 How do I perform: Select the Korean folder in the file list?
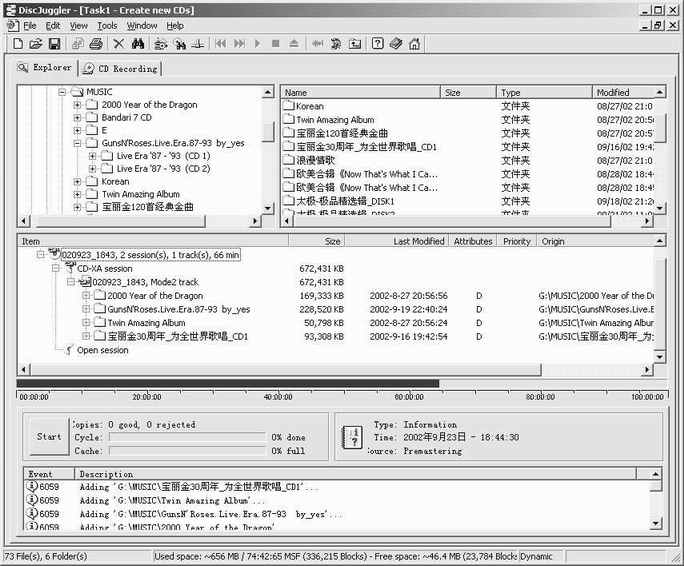coord(310,106)
